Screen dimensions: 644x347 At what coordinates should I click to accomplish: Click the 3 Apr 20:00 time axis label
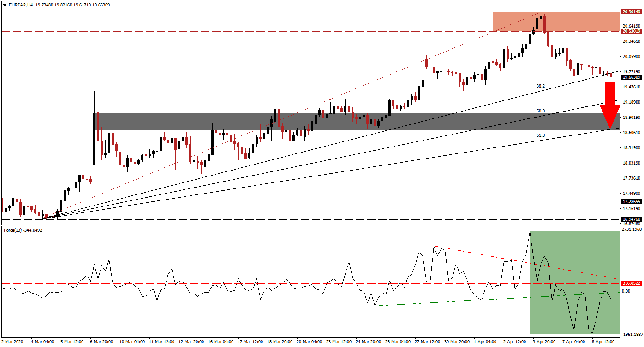[544, 342]
